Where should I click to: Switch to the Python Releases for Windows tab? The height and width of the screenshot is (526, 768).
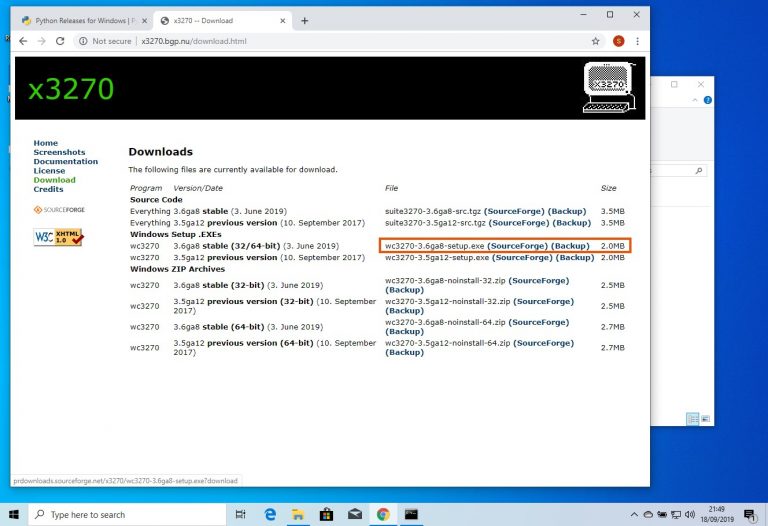80,20
